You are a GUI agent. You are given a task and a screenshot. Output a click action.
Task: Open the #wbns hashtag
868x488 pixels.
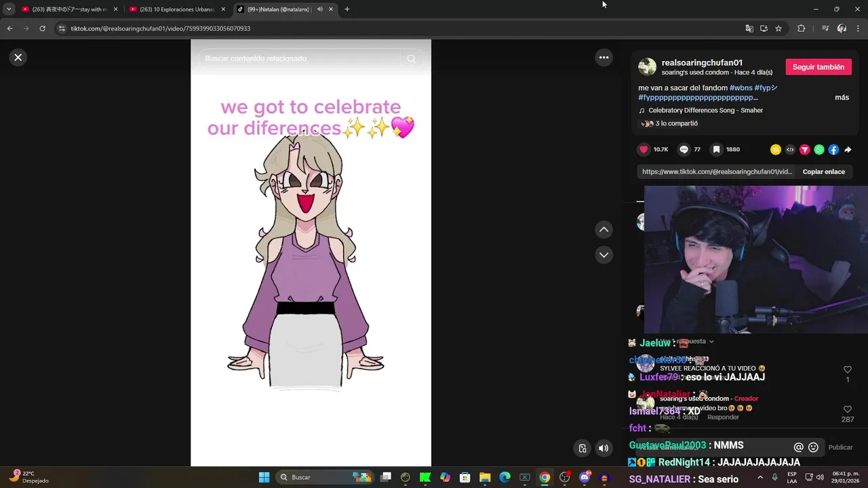741,88
